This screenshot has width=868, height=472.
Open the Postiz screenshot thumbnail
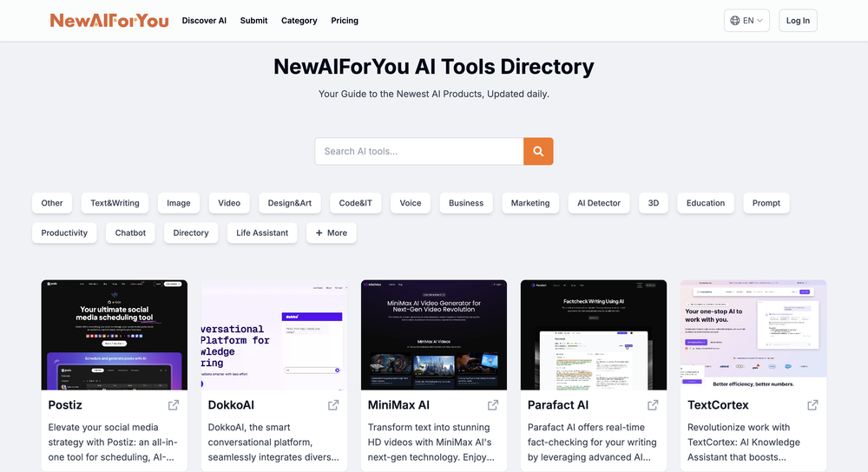[x=114, y=335]
